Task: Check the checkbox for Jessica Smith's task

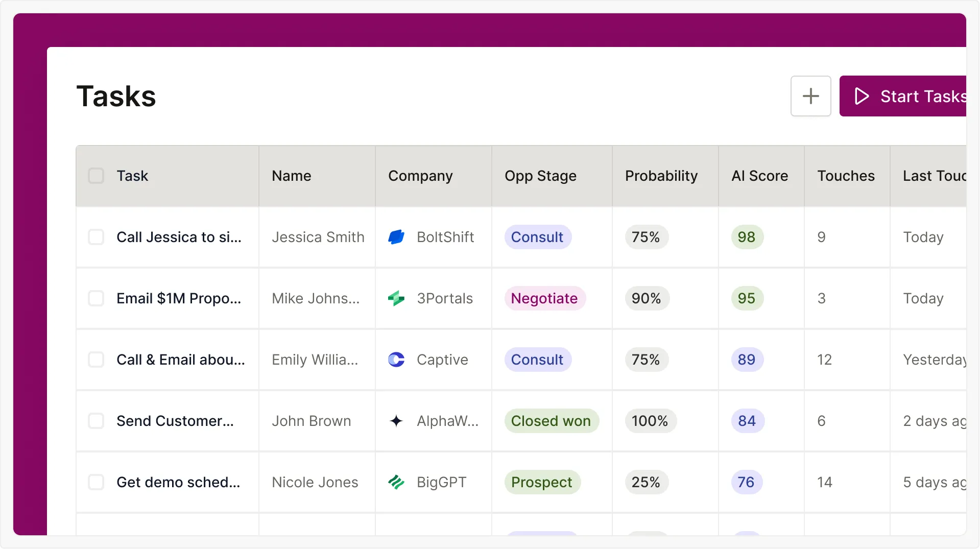Action: (x=97, y=236)
